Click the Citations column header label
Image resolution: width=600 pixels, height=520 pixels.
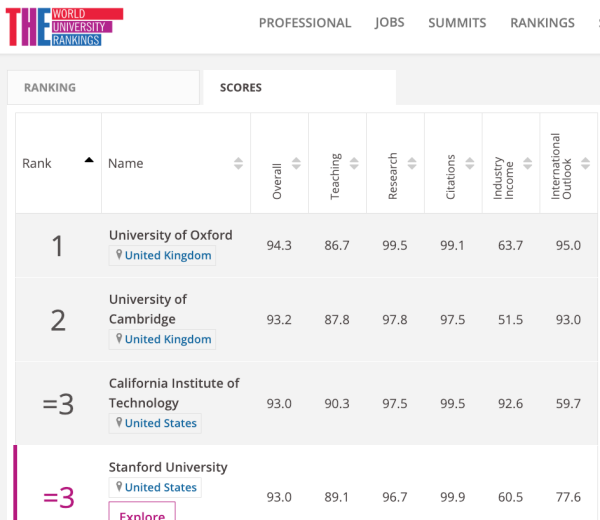(x=450, y=177)
